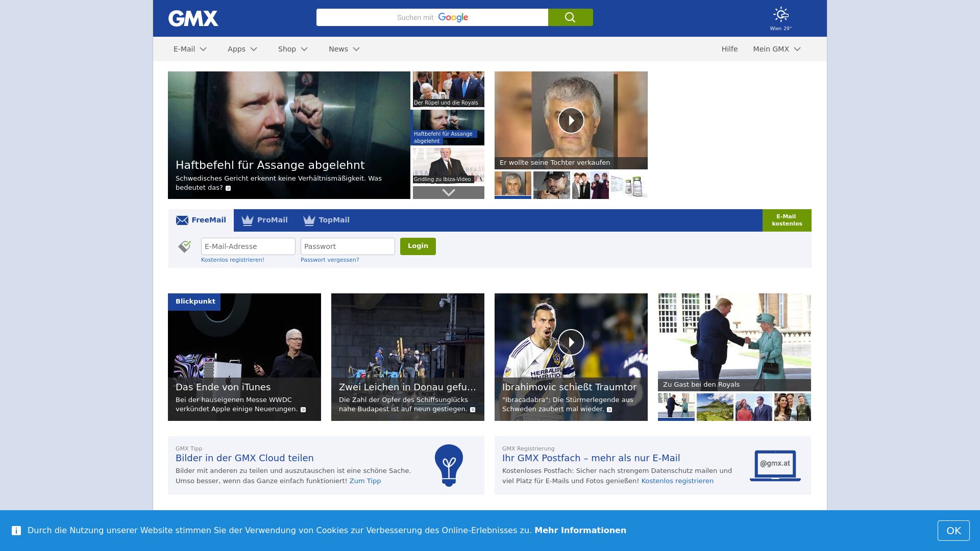Select the green landscape gallery thumbnail

tap(715, 407)
